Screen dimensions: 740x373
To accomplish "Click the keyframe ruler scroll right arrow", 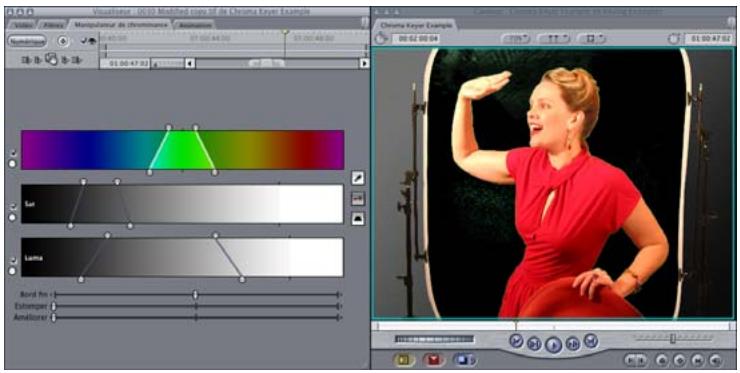I will 364,63.
